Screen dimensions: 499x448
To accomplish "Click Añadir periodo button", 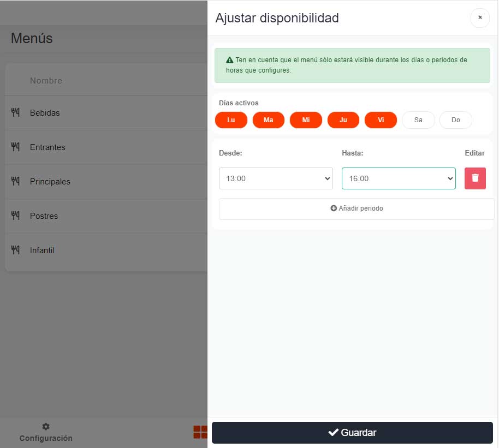I will [357, 209].
